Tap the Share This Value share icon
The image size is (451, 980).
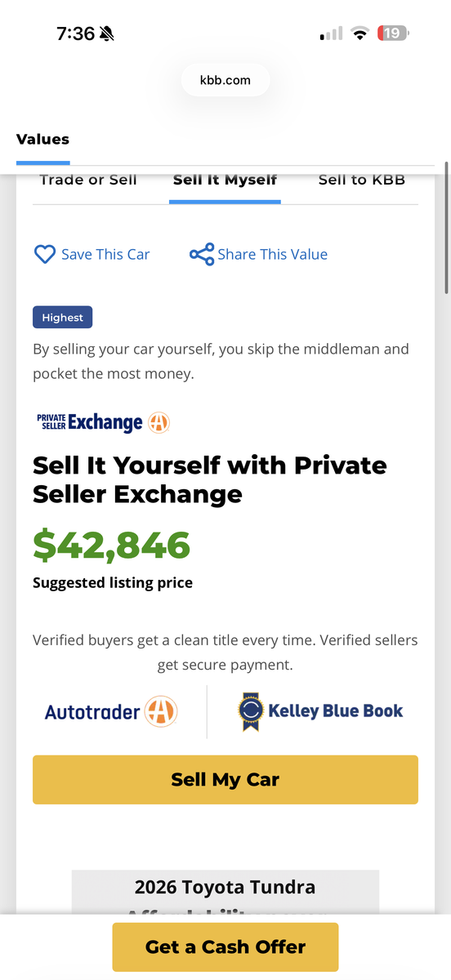coord(202,254)
